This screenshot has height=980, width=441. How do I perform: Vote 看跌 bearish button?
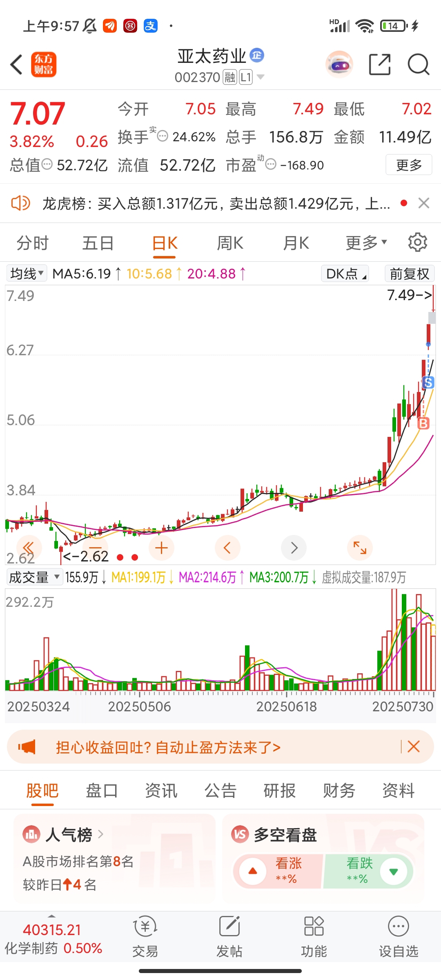coord(368,871)
